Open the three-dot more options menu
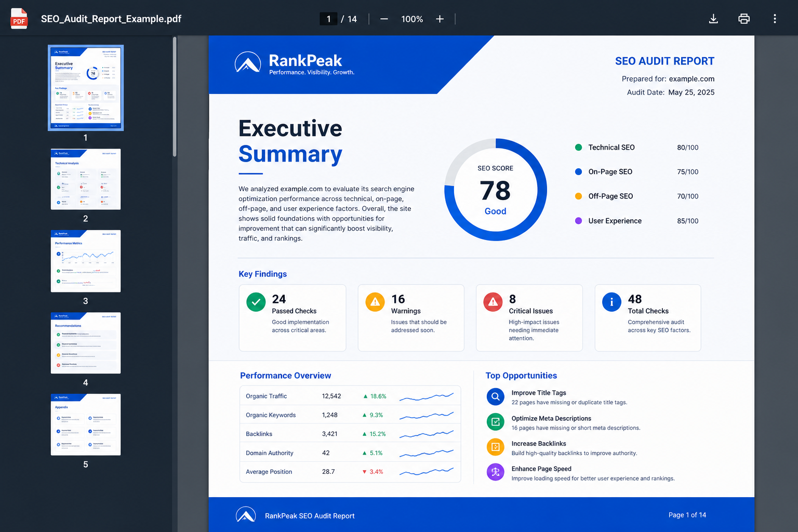 coord(775,19)
